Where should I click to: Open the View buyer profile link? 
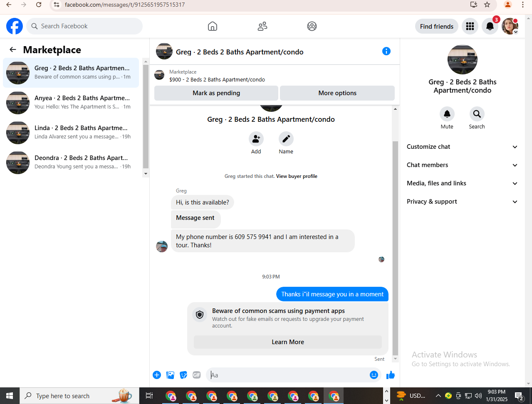click(297, 176)
